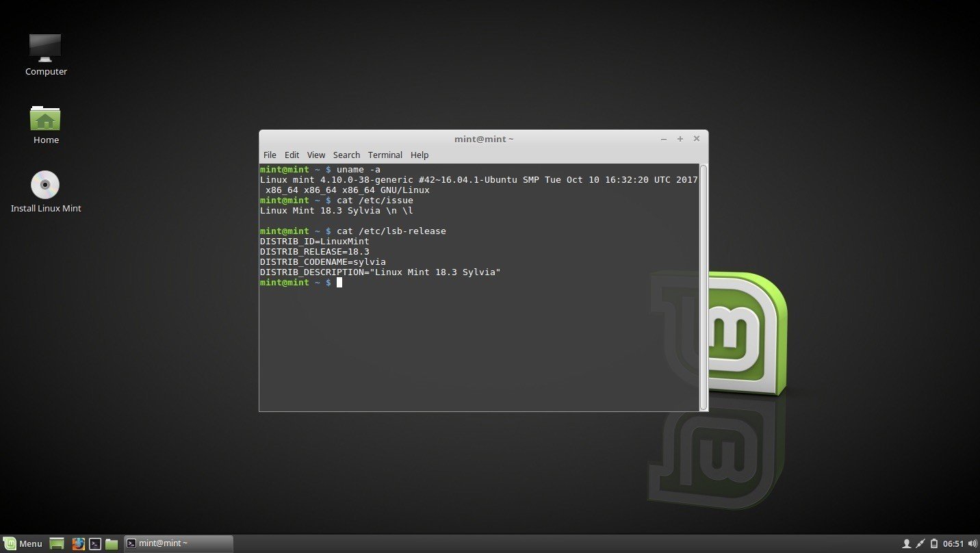Viewport: 980px width, 553px height.
Task: Click the terminal window vertical scrollbar
Action: [704, 287]
